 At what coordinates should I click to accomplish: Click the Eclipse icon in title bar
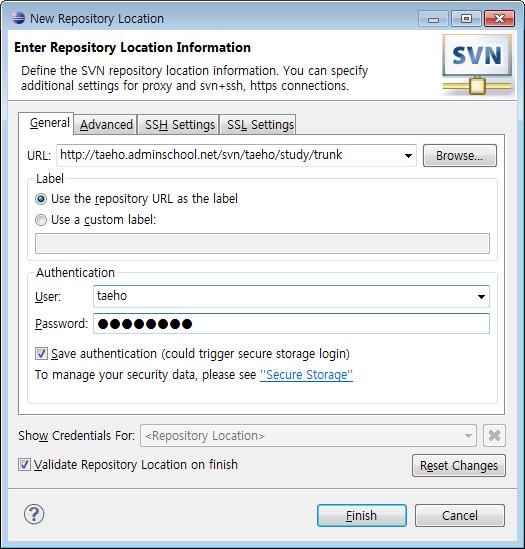[x=18, y=18]
